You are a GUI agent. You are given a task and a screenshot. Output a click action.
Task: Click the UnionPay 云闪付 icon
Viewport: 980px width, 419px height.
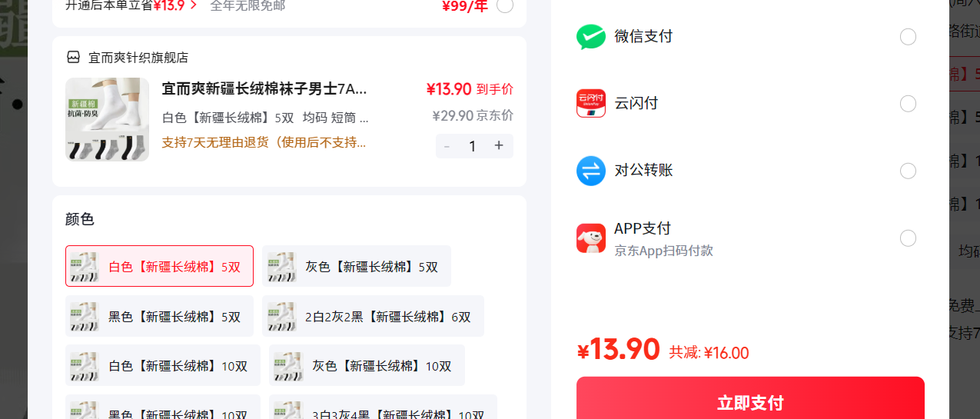[x=590, y=104]
